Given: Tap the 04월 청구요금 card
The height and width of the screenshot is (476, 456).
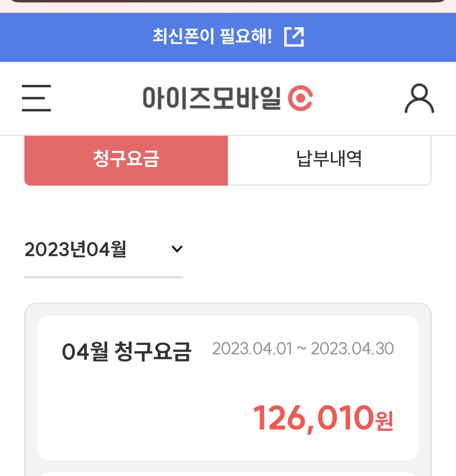Looking at the screenshot, I should pyautogui.click(x=228, y=388).
